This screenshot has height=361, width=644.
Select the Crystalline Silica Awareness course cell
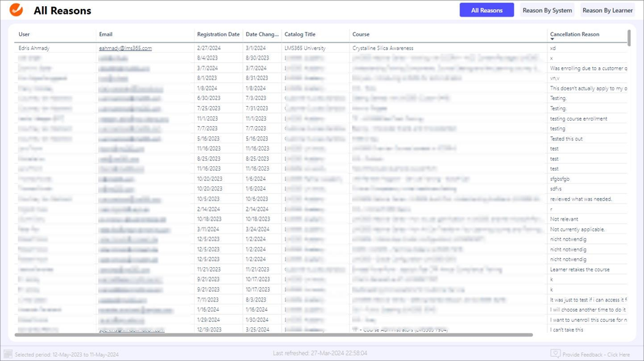[382, 49]
